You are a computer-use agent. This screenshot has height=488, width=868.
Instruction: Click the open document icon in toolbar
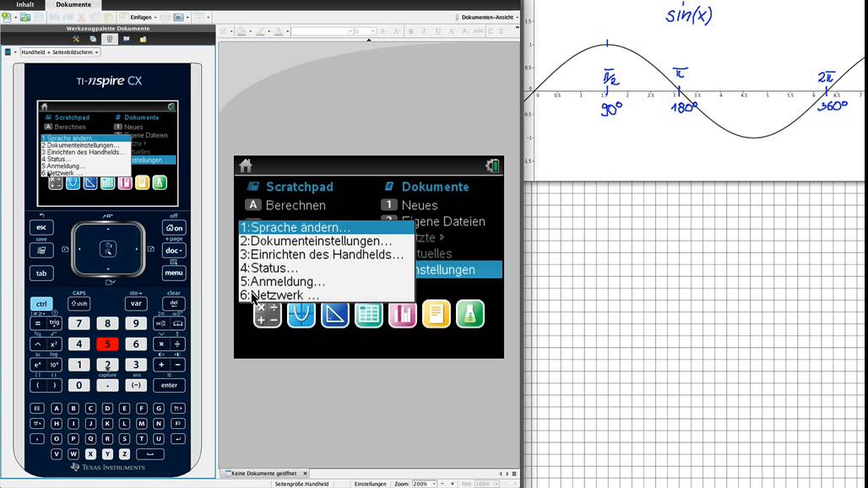click(25, 17)
